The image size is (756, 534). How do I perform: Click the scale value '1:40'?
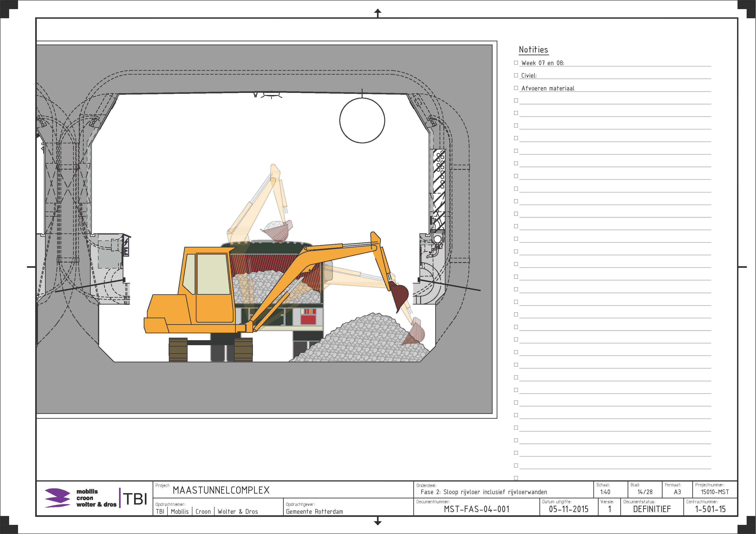pyautogui.click(x=605, y=492)
